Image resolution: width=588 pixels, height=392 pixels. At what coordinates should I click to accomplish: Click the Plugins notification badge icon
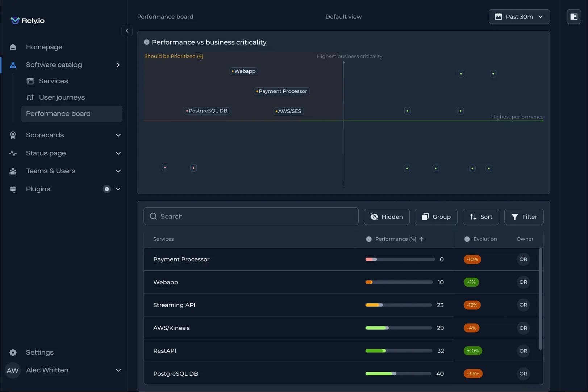point(107,189)
